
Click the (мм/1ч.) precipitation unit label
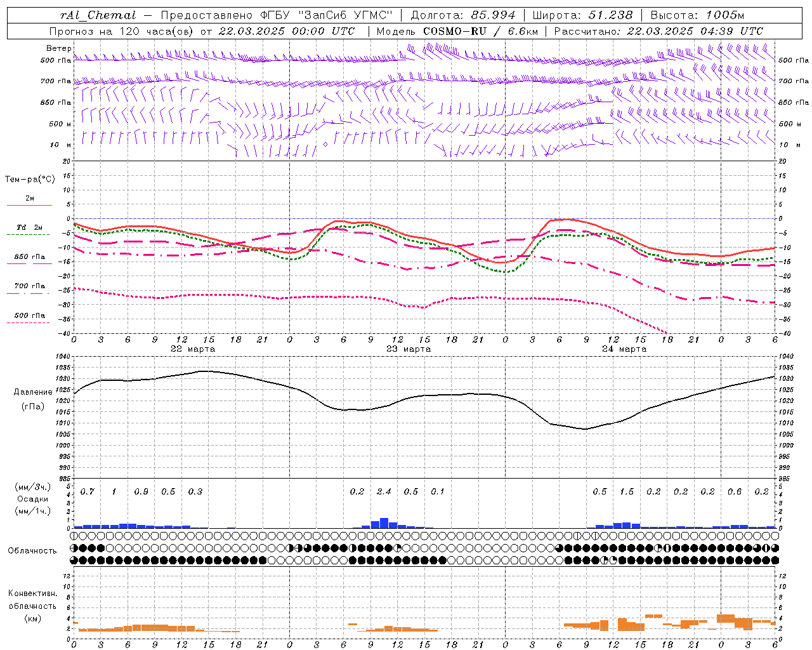coord(33,510)
